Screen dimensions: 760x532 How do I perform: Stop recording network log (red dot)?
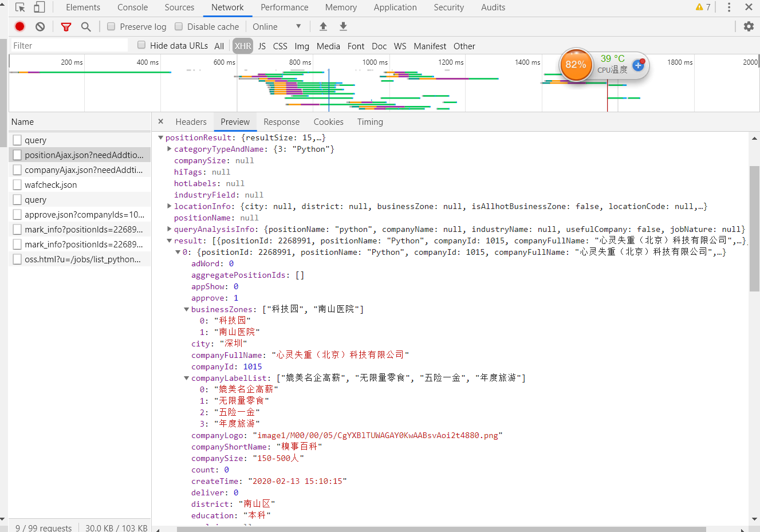20,26
